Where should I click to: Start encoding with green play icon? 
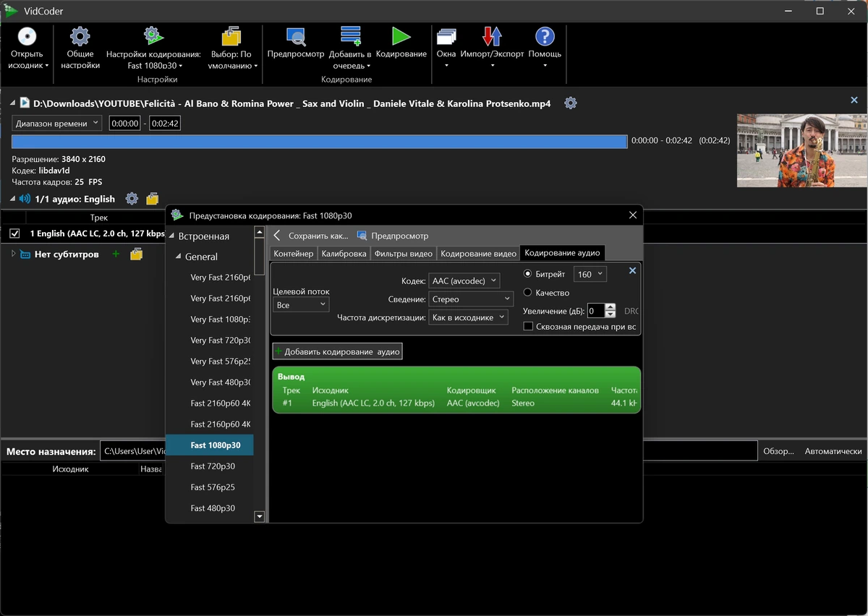(x=401, y=36)
